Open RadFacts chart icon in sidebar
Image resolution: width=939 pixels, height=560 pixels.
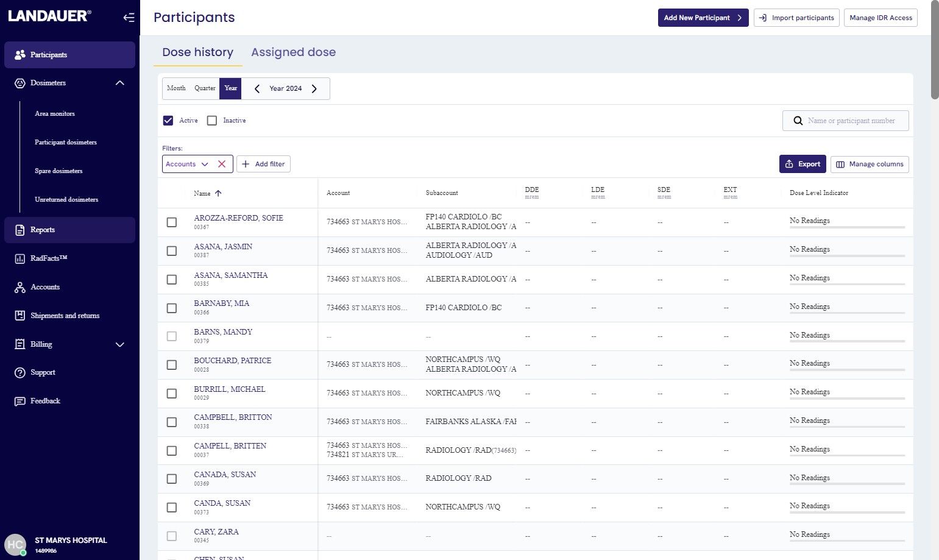(19, 258)
